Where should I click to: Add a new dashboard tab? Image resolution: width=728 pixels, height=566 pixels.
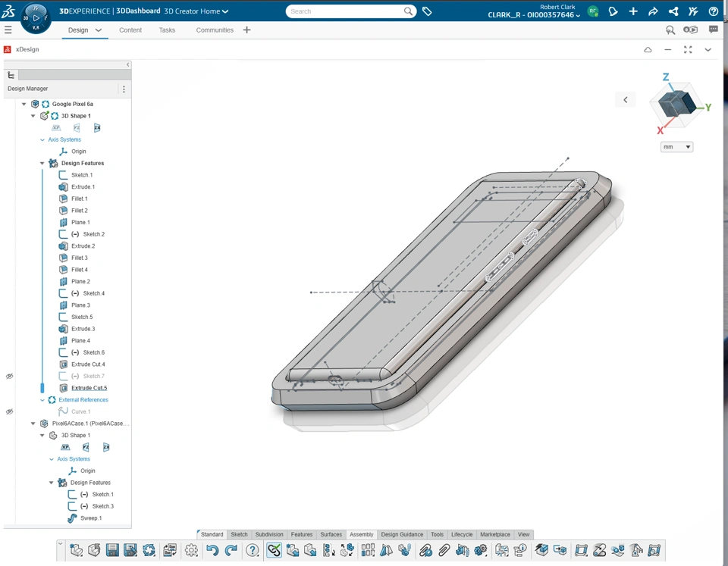coord(247,30)
